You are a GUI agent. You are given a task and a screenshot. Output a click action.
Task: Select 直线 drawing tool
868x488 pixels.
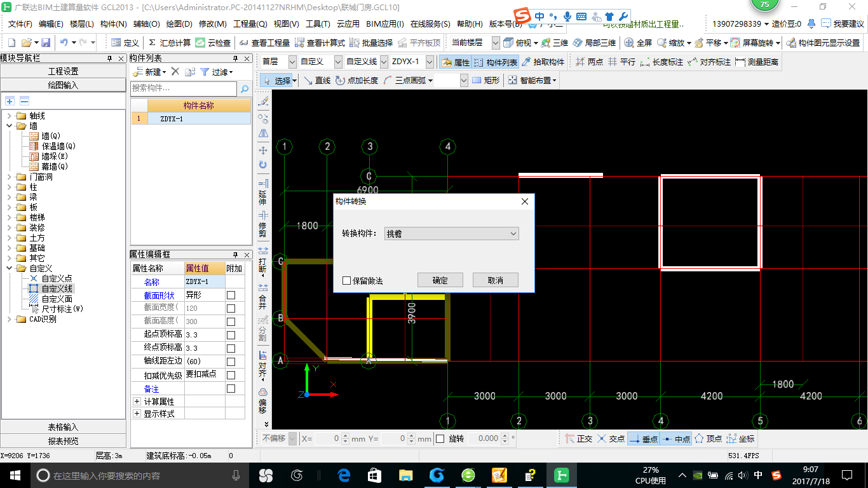pyautogui.click(x=316, y=81)
